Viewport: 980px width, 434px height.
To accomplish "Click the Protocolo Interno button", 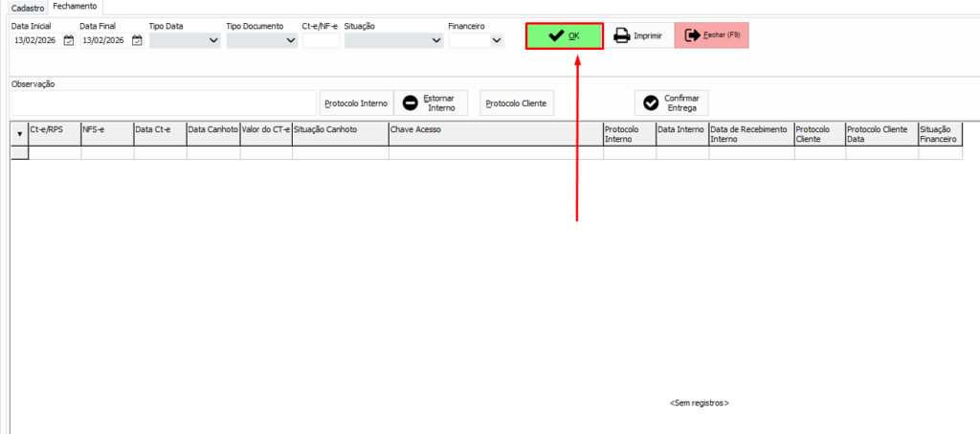I will pyautogui.click(x=355, y=103).
